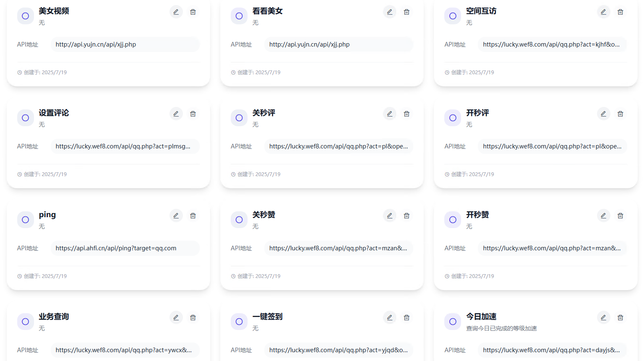The width and height of the screenshot is (644, 361).
Task: Delete the 业务查询 card
Action: pos(193,318)
